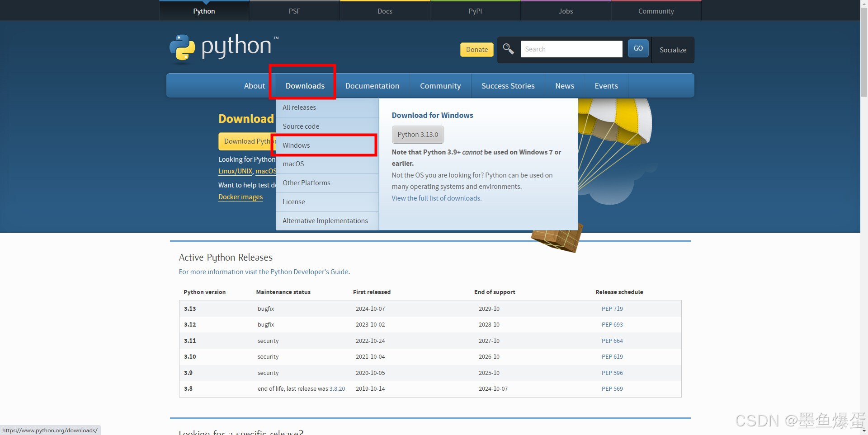Click the 2029-10 end of support cell

coord(489,309)
